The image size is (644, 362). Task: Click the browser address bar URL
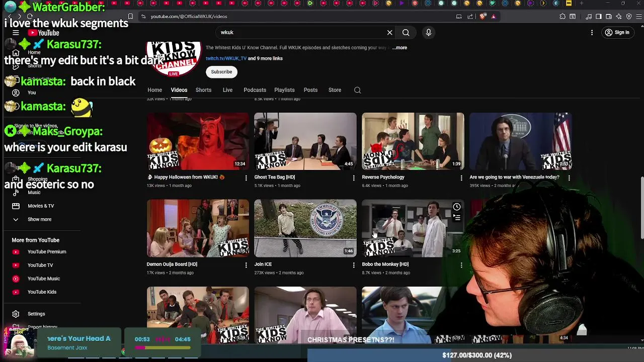coord(189,17)
